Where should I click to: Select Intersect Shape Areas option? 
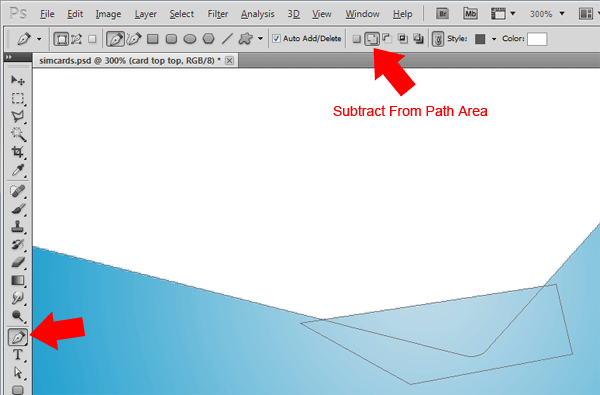(403, 38)
